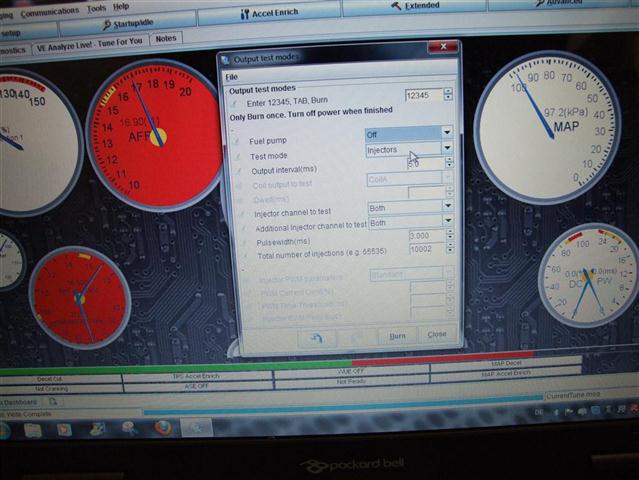Click the Total number of injections field
Image resolution: width=639 pixels, height=480 pixels.
point(427,249)
